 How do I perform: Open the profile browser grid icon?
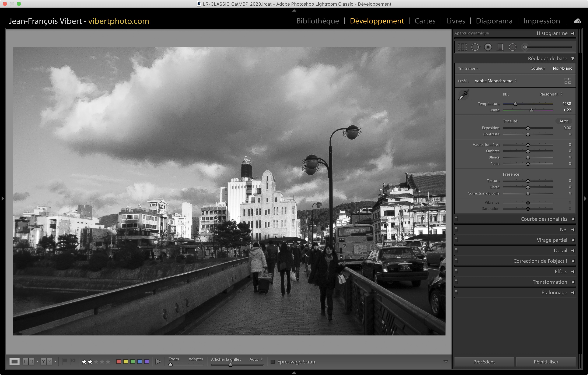[x=568, y=81]
